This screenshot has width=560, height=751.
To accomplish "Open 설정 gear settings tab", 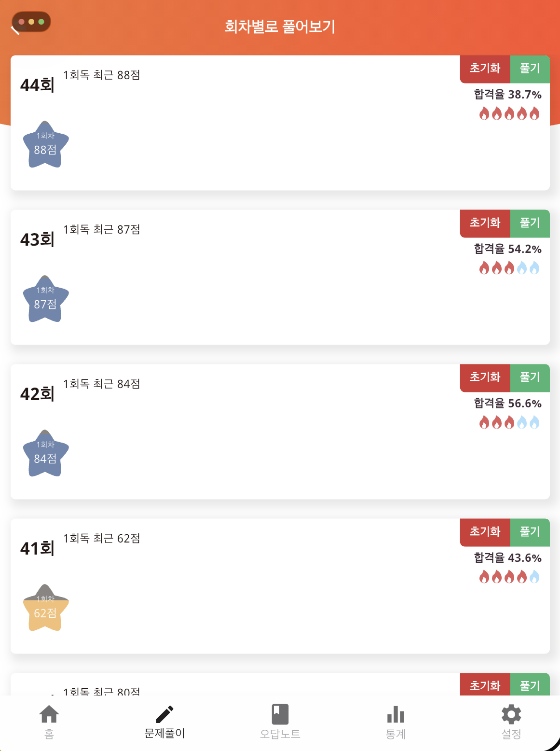I will point(511,722).
